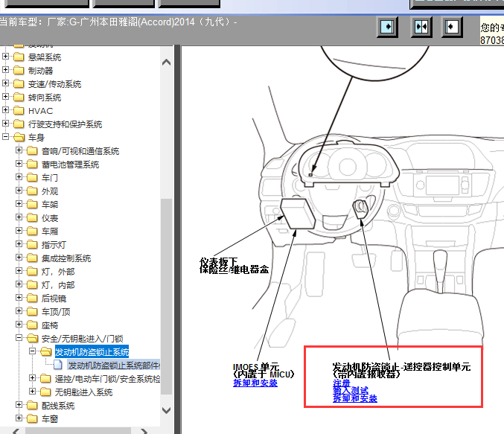Click the 当前车型 vehicle model text
504x434 pixels.
[x=118, y=22]
